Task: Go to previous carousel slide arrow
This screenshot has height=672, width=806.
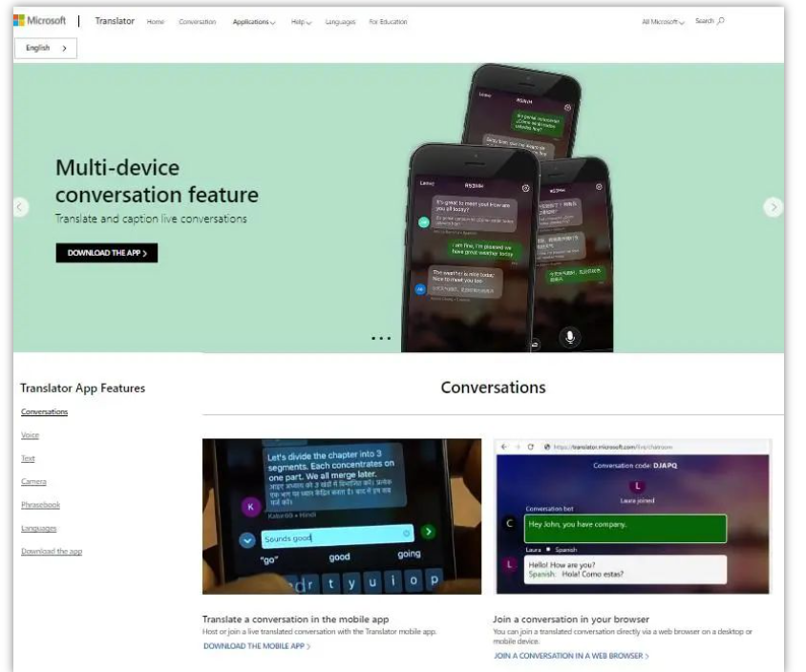Action: [20, 207]
